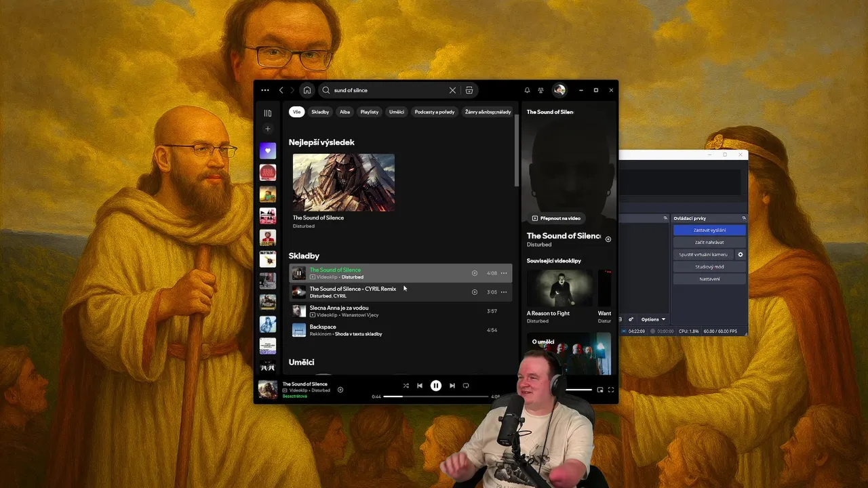Open the OBS Options dropdown

click(654, 319)
